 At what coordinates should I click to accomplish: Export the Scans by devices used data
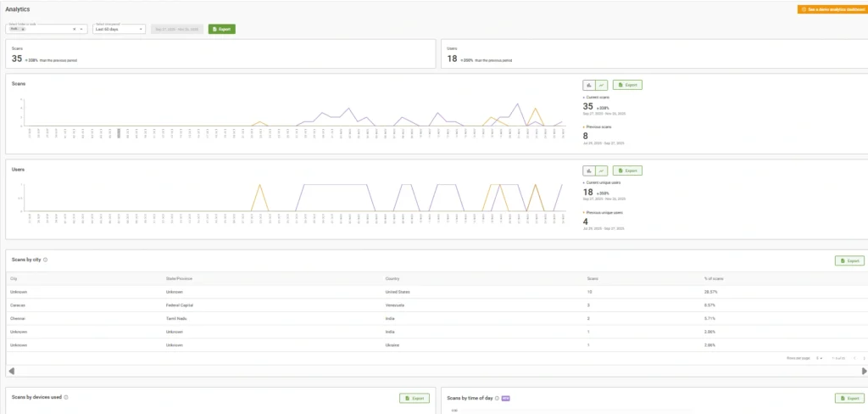coord(414,398)
